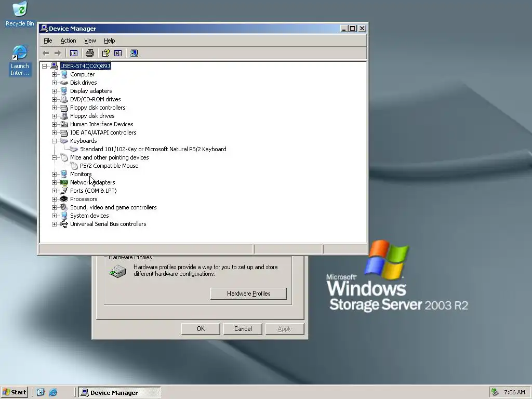Screen dimensions: 532x399
Task: Select the Floppy disk controllers icon
Action: (64, 108)
